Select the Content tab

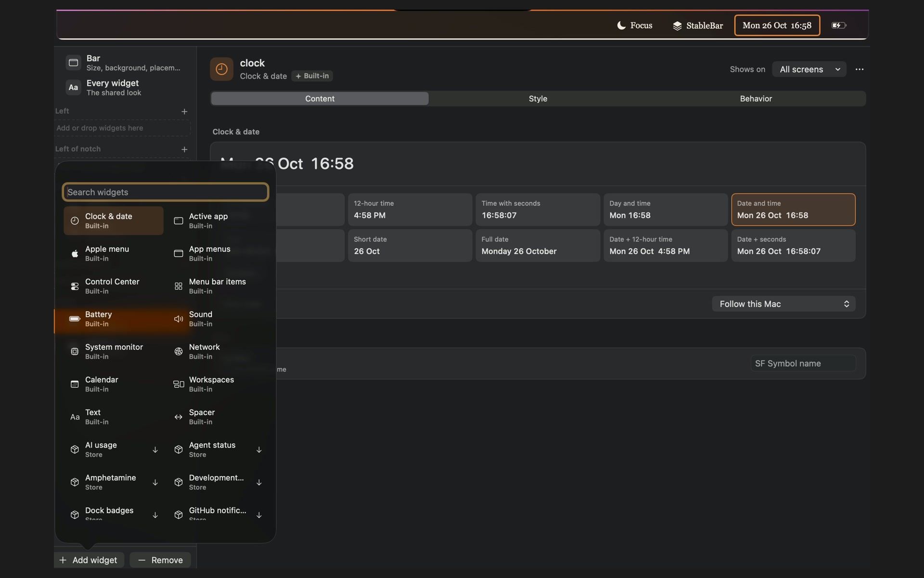coord(320,99)
